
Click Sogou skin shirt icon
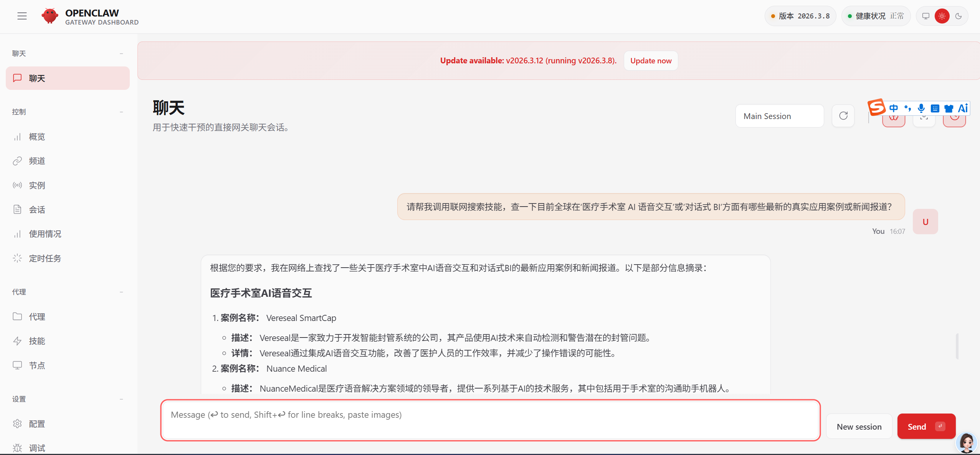coord(949,108)
